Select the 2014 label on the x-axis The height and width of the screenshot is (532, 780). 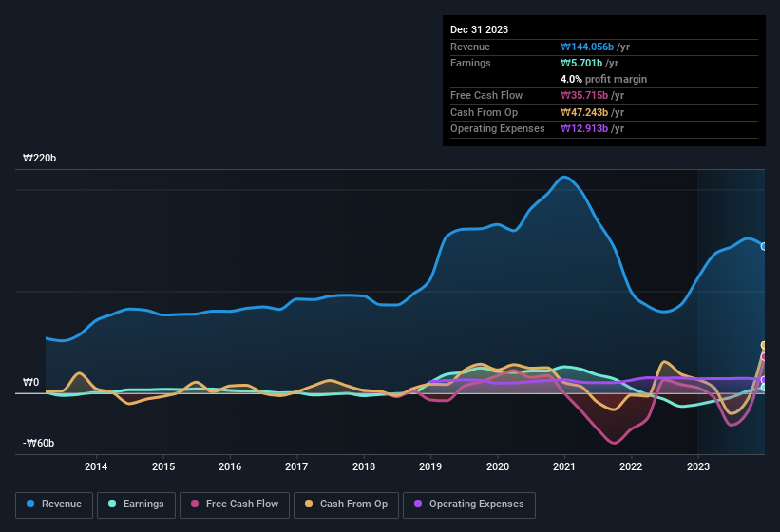95,466
